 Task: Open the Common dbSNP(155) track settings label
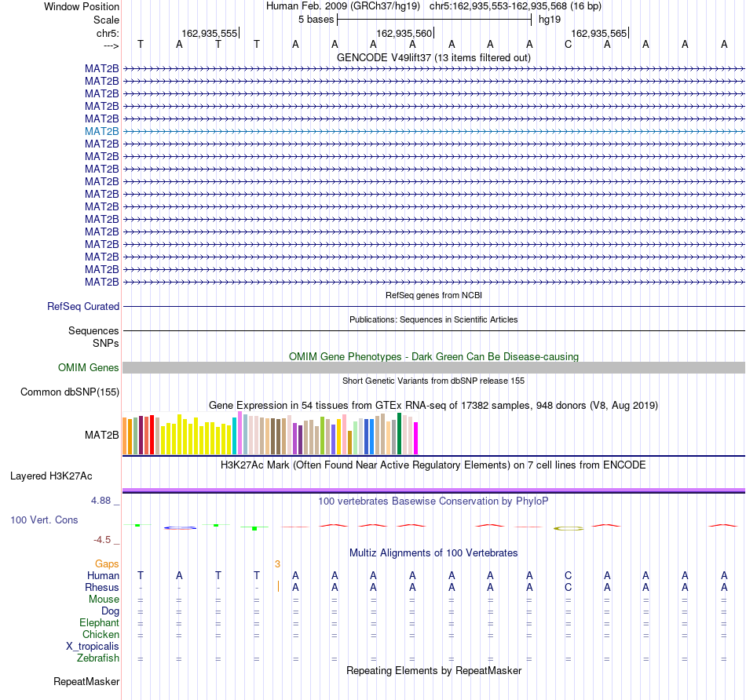tap(69, 392)
